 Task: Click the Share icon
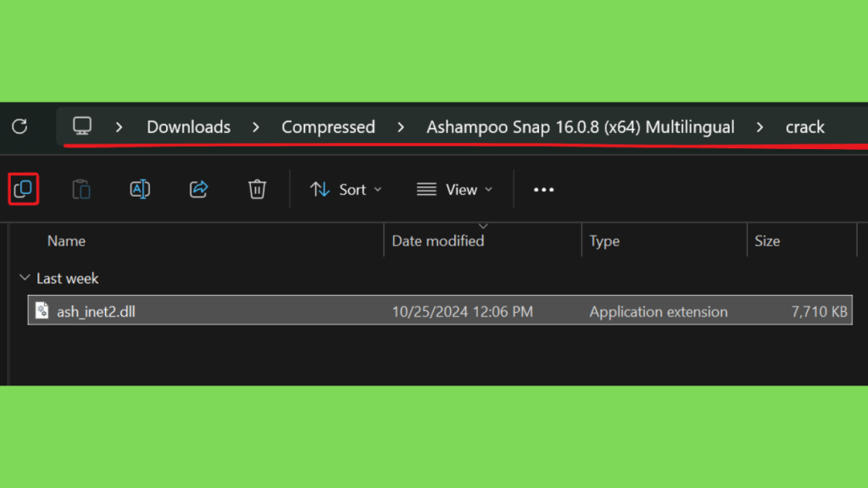[x=198, y=189]
